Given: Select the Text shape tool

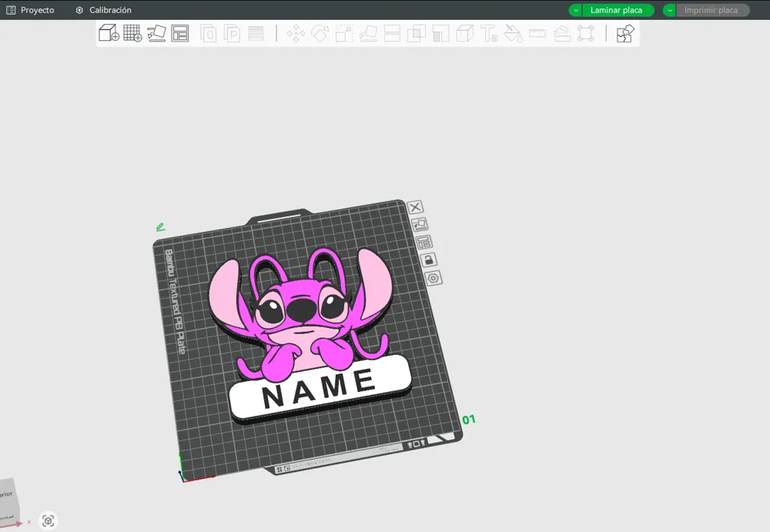Looking at the screenshot, I should point(489,33).
